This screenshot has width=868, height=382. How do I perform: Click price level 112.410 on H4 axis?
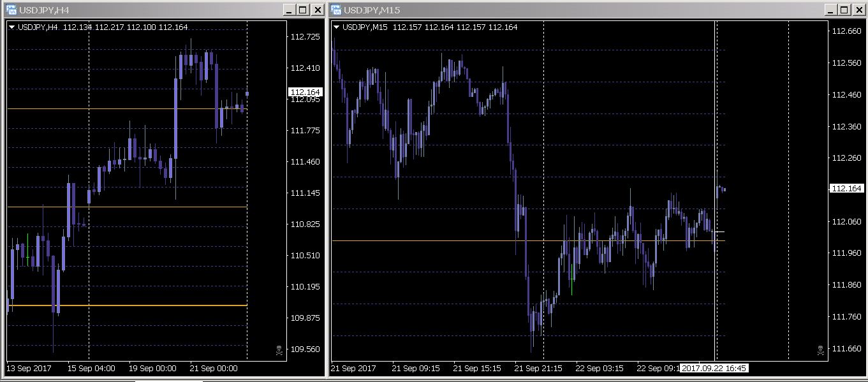(x=305, y=68)
